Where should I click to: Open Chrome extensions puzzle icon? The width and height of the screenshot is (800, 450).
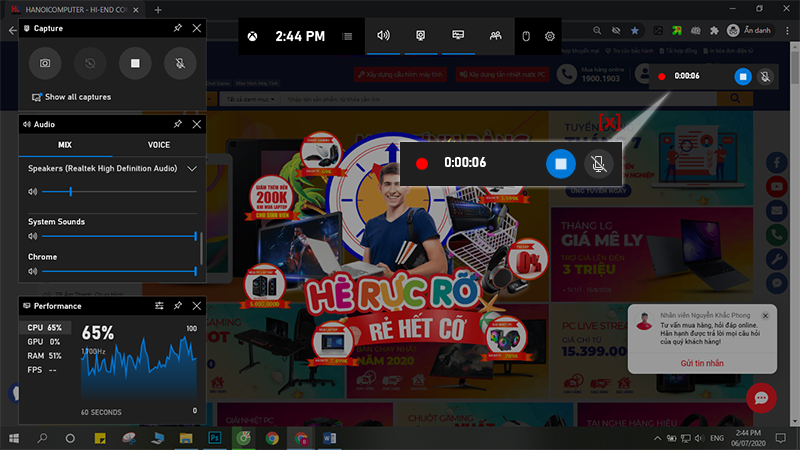tap(714, 31)
